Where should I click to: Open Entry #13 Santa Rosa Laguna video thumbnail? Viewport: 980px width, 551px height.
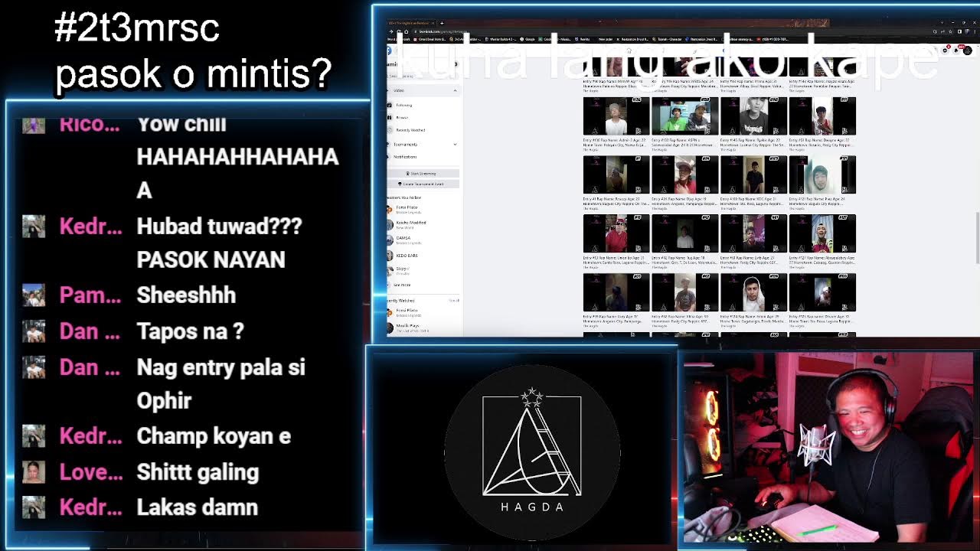click(x=616, y=233)
